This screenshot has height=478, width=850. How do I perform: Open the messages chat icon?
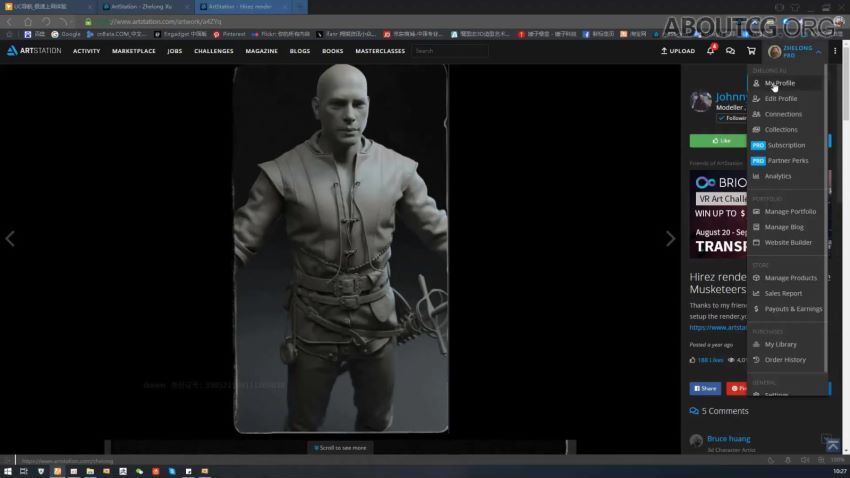click(x=730, y=51)
